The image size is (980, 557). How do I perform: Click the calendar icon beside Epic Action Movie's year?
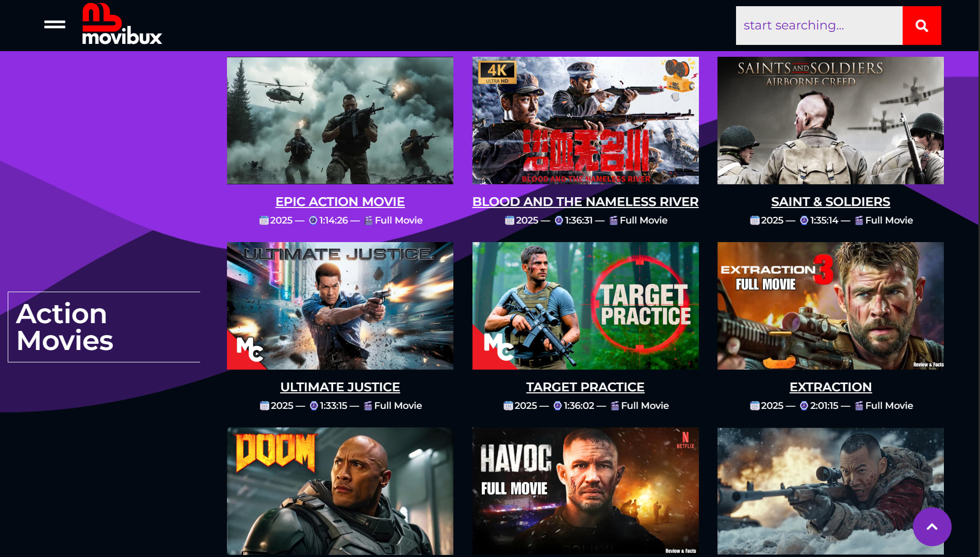(265, 220)
